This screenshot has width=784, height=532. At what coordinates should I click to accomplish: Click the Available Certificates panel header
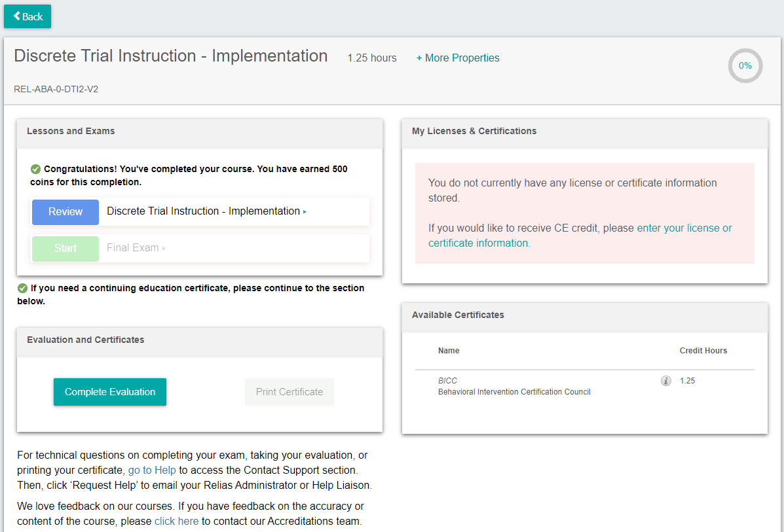point(458,315)
